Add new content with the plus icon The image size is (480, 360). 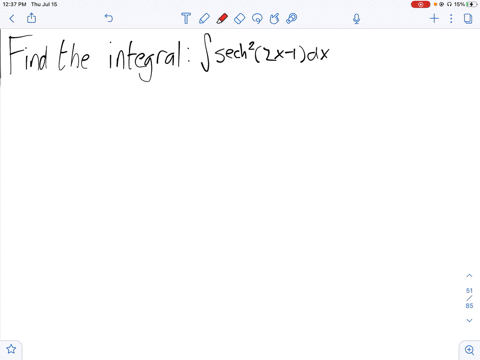[434, 18]
